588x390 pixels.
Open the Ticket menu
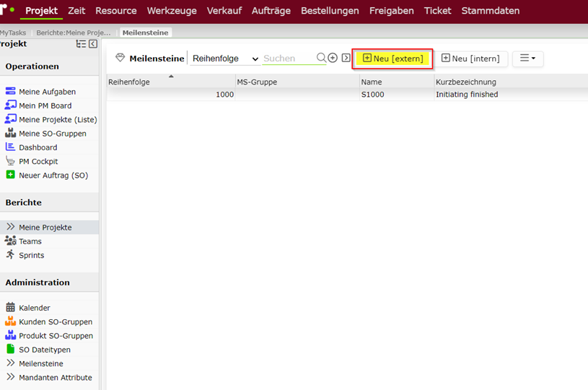(x=438, y=11)
